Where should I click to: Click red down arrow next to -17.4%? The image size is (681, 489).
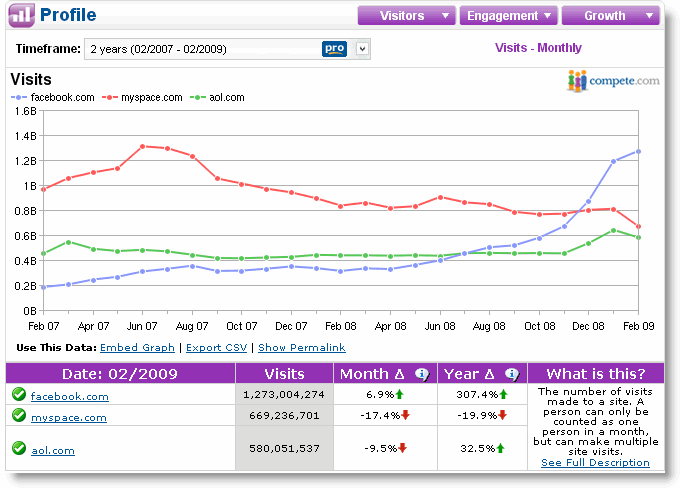click(x=406, y=415)
